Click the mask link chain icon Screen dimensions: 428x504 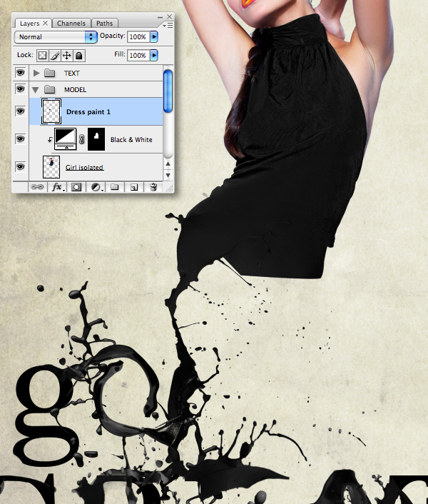coord(81,139)
